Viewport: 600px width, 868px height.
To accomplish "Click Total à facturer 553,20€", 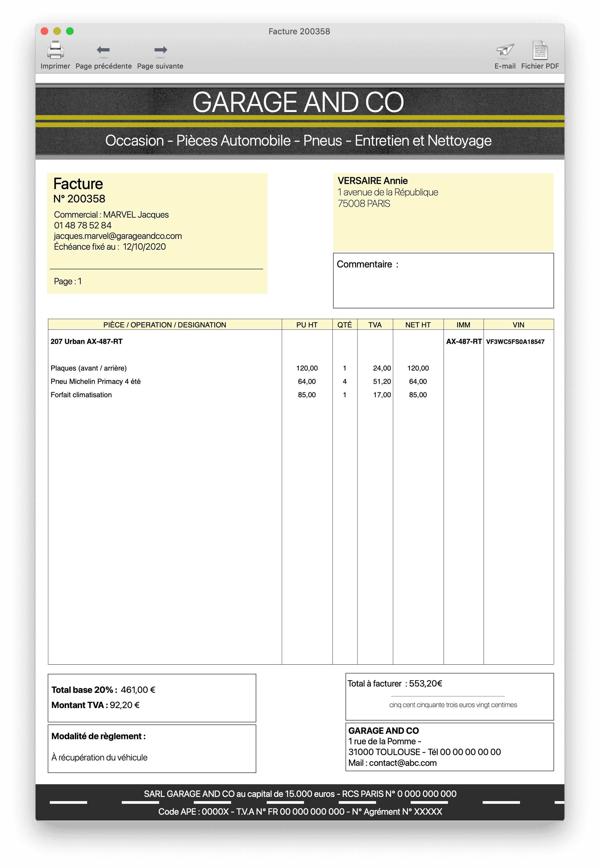I will [395, 684].
